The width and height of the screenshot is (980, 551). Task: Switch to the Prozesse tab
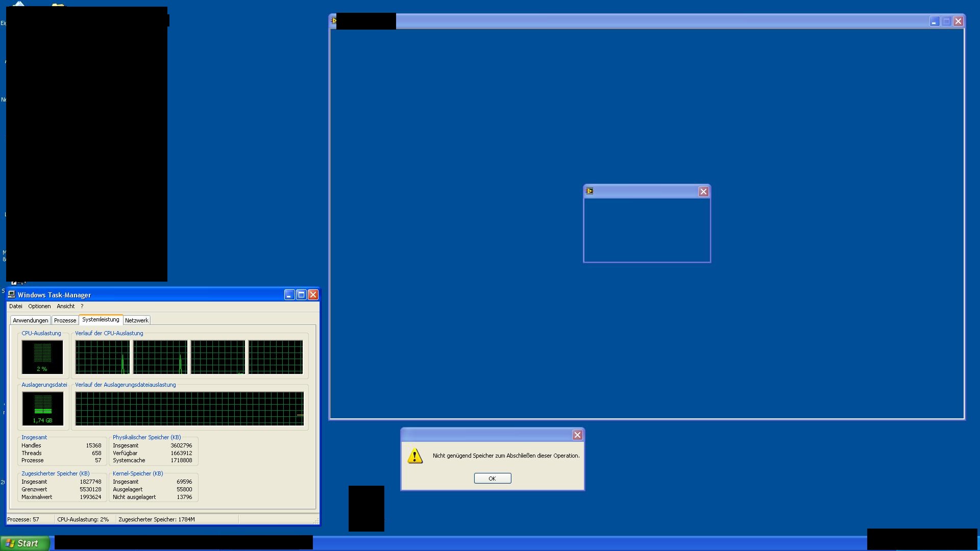pyautogui.click(x=65, y=320)
